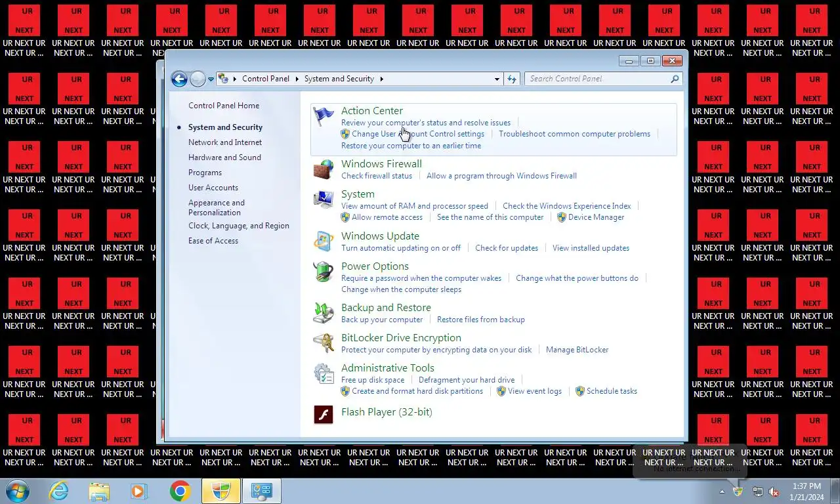Click Change User Account Control settings
Viewport: 840px width, 504px height.
(x=418, y=134)
